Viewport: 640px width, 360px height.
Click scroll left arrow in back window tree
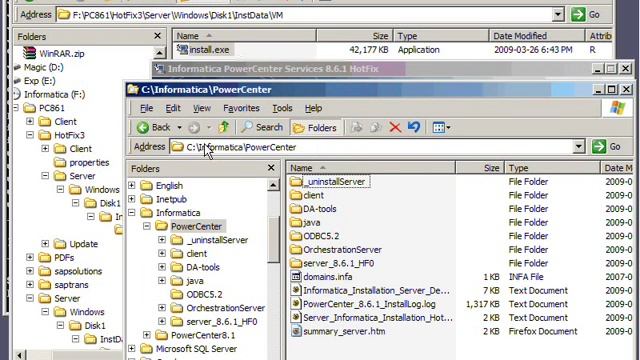pyautogui.click(x=20, y=355)
